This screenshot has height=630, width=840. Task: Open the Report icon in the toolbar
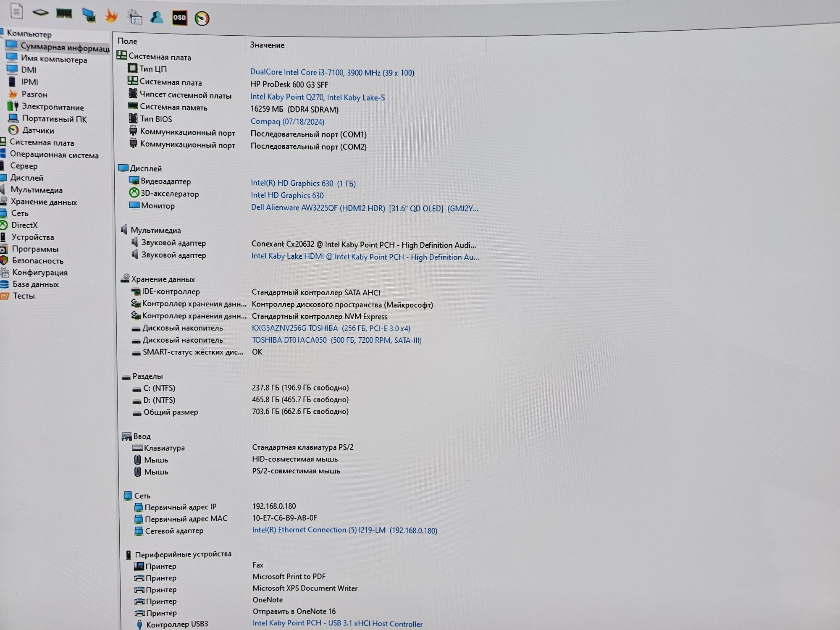point(16,11)
